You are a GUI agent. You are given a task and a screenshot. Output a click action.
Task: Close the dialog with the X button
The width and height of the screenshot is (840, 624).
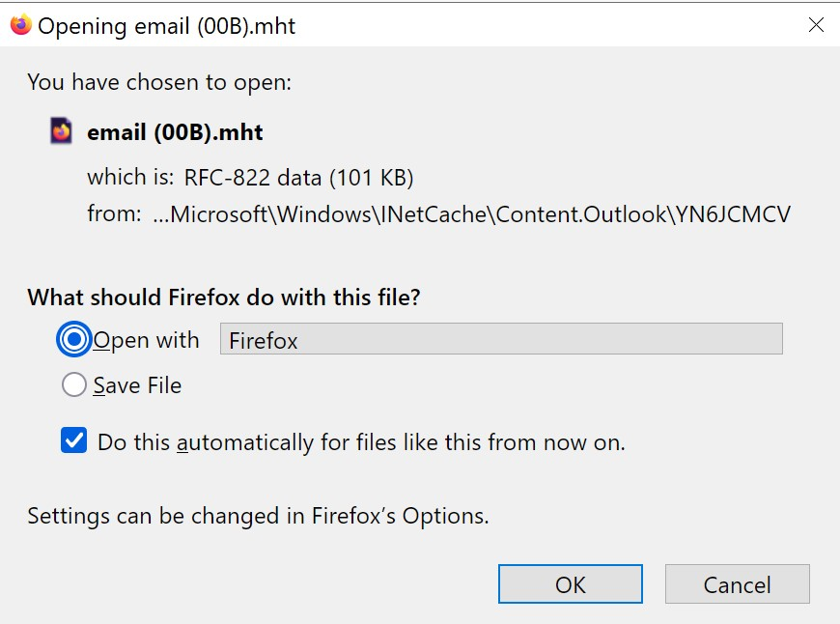click(816, 25)
